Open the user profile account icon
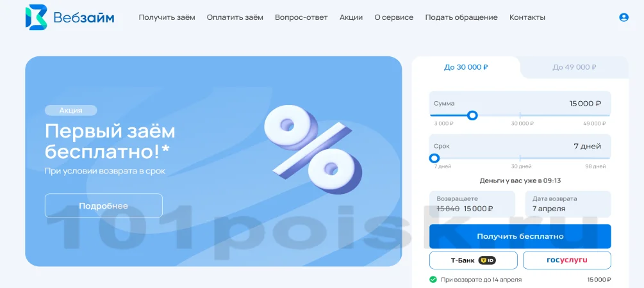644x288 pixels. tap(623, 17)
